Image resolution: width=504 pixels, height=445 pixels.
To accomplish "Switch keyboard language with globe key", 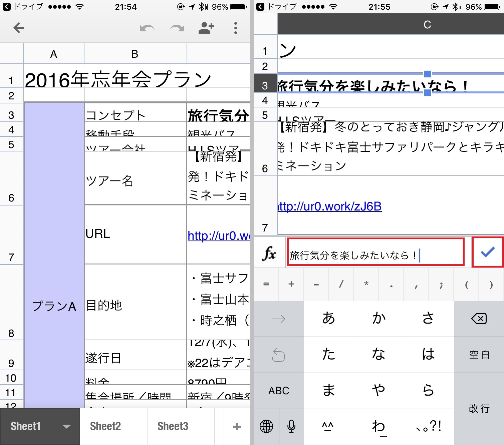I will (x=266, y=426).
